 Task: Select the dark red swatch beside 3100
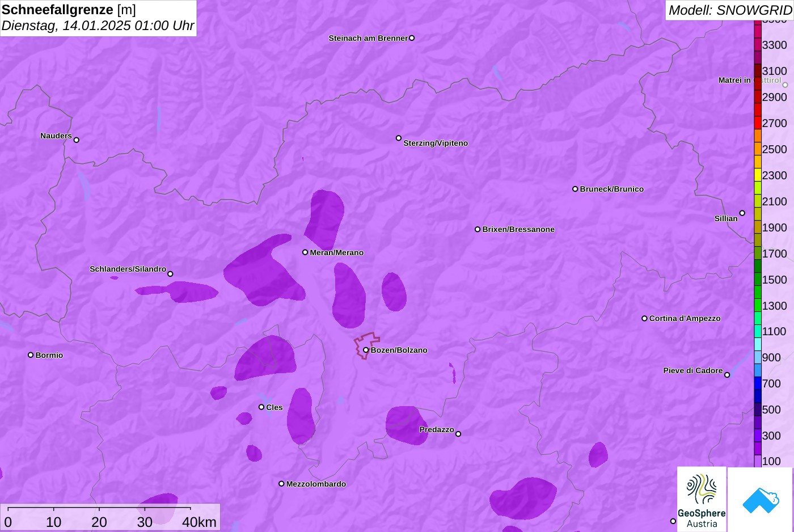pos(758,71)
